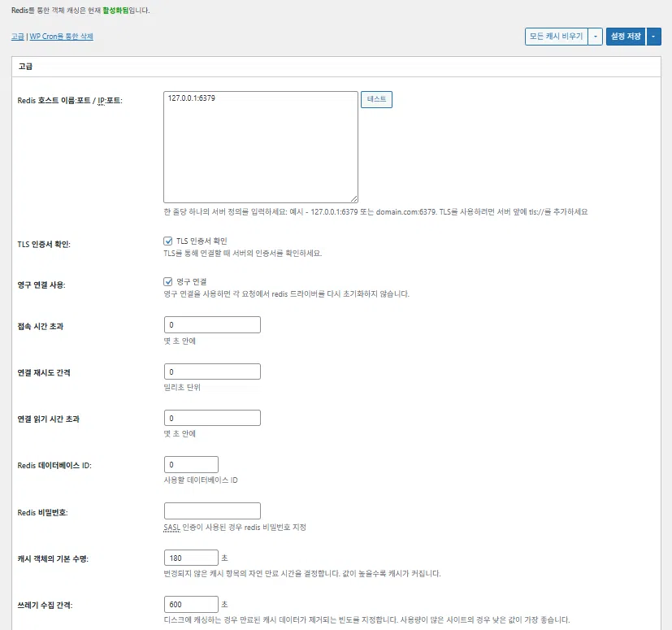Click inside the Redis host textarea
This screenshot has height=630, width=672.
click(x=261, y=147)
